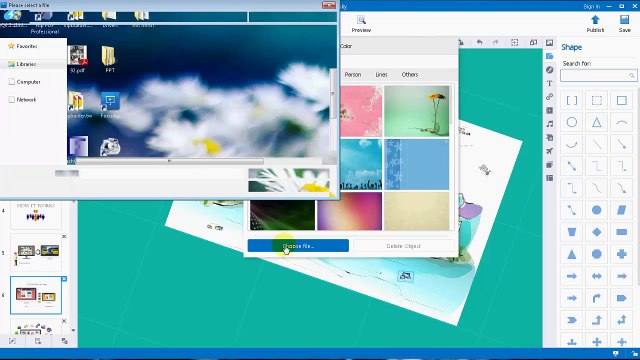Screen dimensions: 640x360
Task: Select the beige paper background thumbnail
Action: (416, 211)
